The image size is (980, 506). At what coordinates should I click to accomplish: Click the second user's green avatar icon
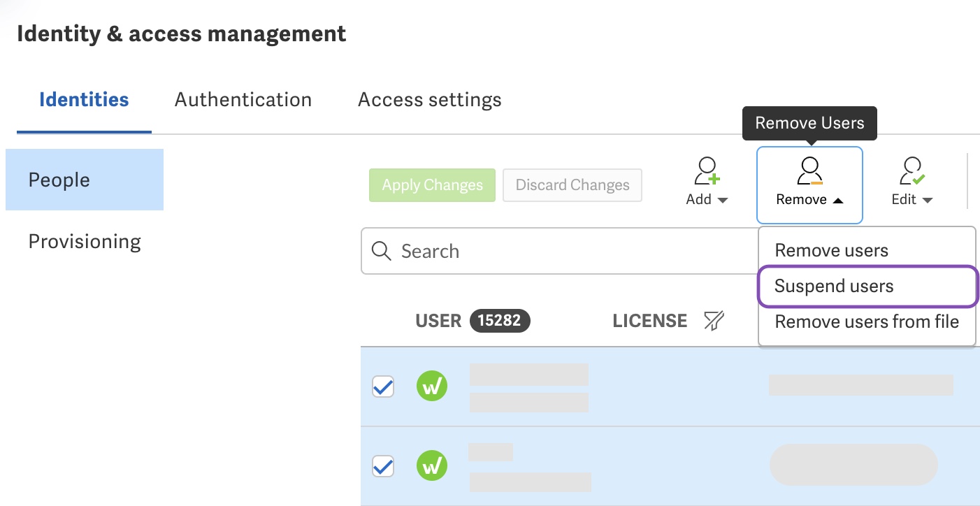[432, 465]
